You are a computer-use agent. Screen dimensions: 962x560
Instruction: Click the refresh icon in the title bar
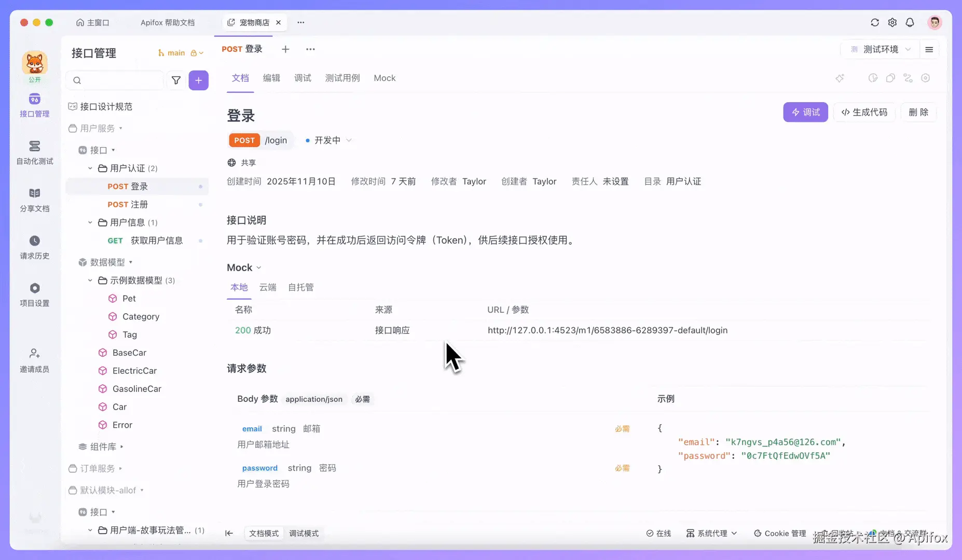click(875, 22)
